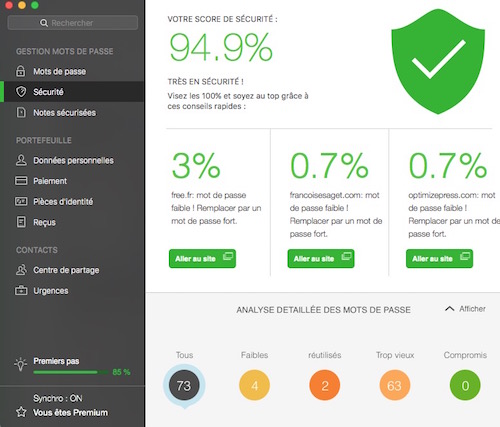This screenshot has width=500, height=427.
Task: Click the document icon for Notes sécurisées
Action: point(21,112)
